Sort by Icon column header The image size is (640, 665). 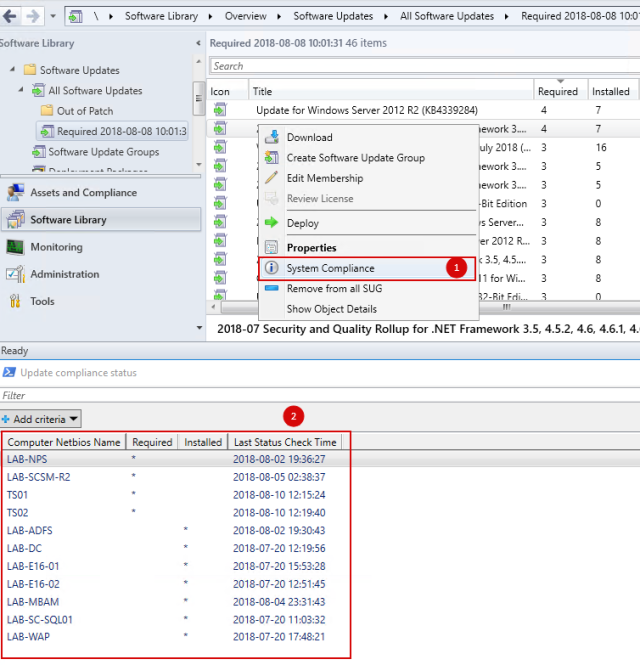pyautogui.click(x=228, y=91)
